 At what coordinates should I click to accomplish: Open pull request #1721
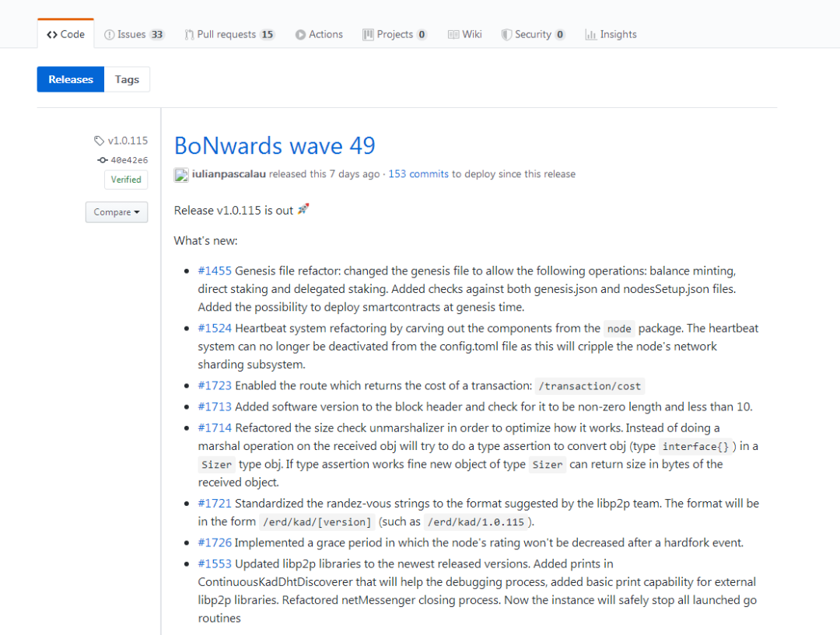click(215, 504)
